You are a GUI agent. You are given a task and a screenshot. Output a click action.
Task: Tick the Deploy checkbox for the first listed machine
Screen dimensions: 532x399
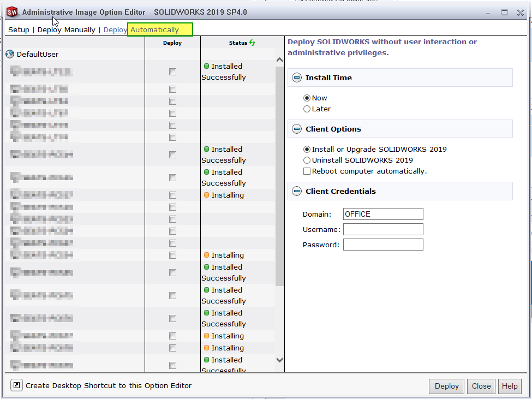(x=173, y=72)
